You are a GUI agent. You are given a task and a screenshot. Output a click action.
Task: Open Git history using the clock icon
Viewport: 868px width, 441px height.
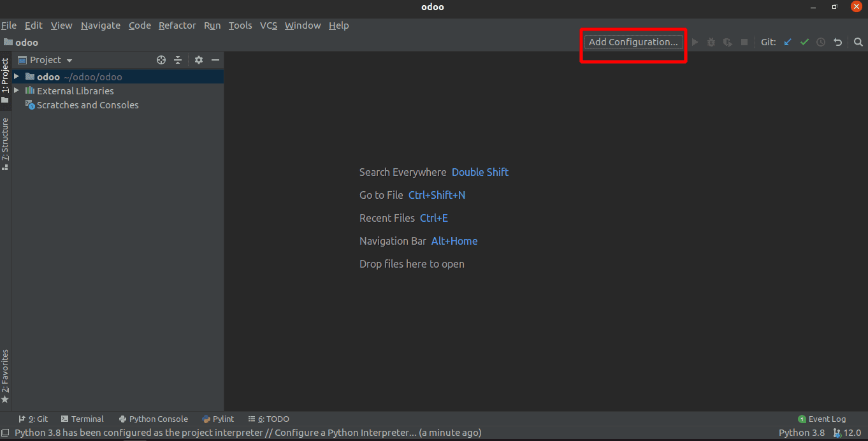pos(821,41)
